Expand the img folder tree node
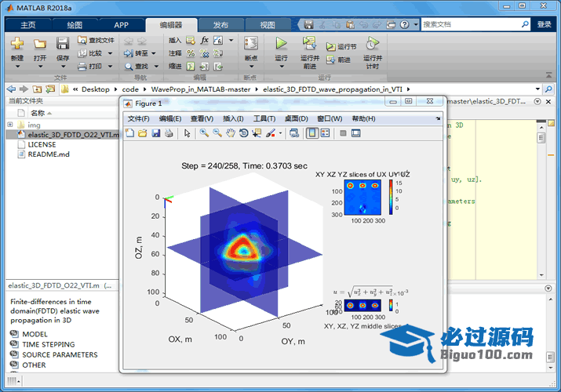Image resolution: width=561 pixels, height=392 pixels. click(10, 125)
